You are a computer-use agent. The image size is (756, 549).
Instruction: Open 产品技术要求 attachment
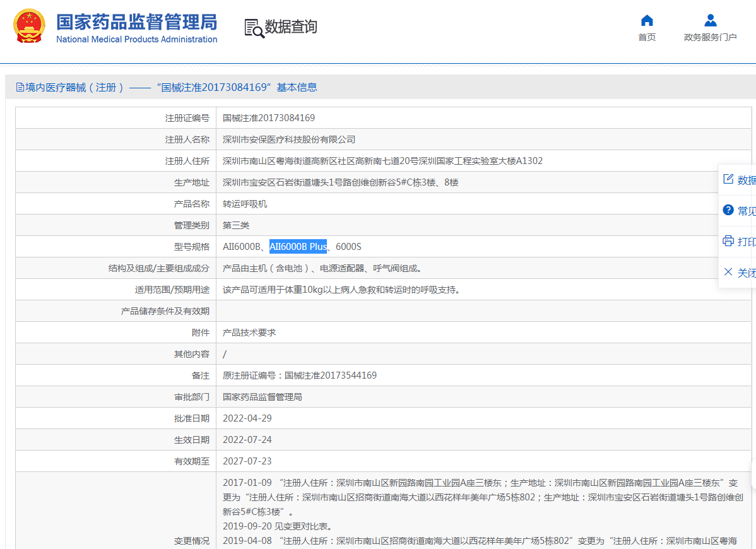point(249,333)
